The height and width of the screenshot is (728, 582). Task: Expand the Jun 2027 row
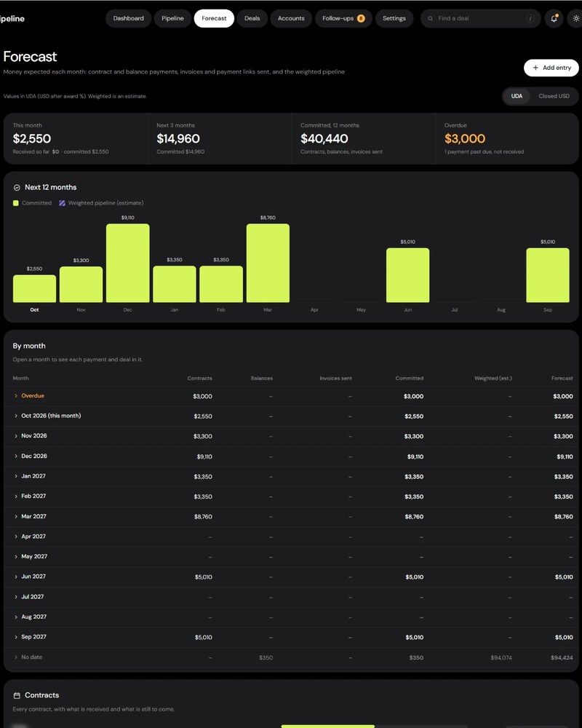(x=291, y=577)
